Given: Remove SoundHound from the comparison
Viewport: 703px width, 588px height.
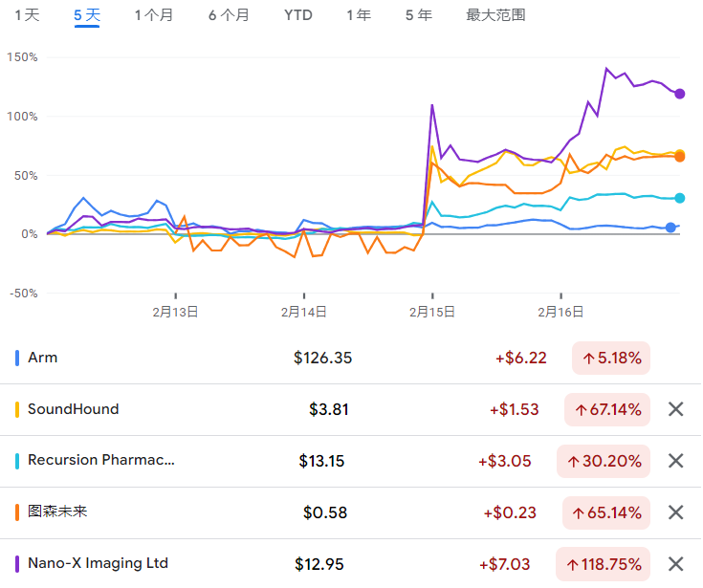Looking at the screenshot, I should coord(675,409).
